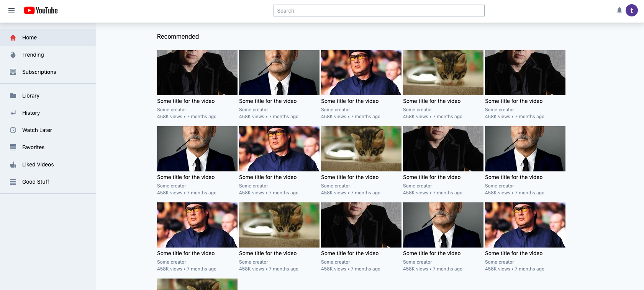The image size is (644, 290).
Task: Click the Good Stuff playlist icon
Action: (x=13, y=182)
